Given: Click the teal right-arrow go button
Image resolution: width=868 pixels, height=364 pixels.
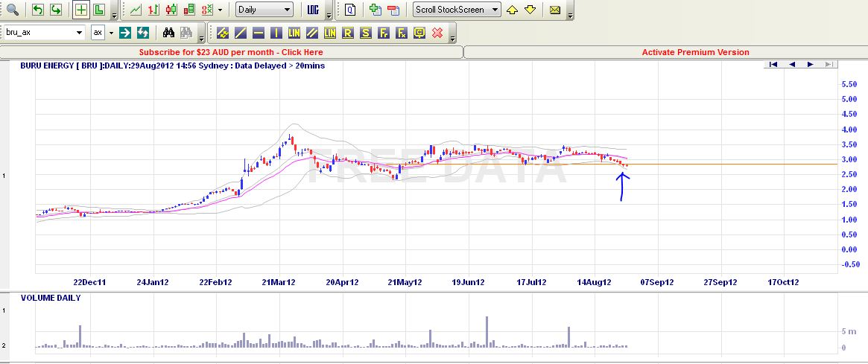Looking at the screenshot, I should pos(125,33).
